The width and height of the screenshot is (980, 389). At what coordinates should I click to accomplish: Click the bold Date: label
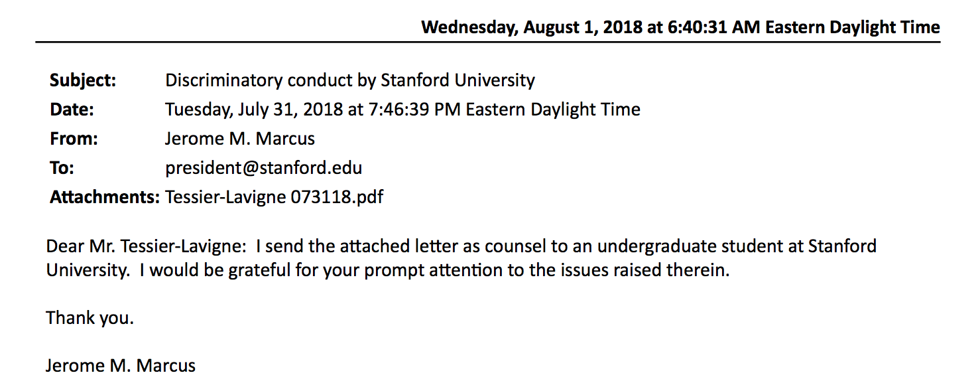pyautogui.click(x=72, y=110)
